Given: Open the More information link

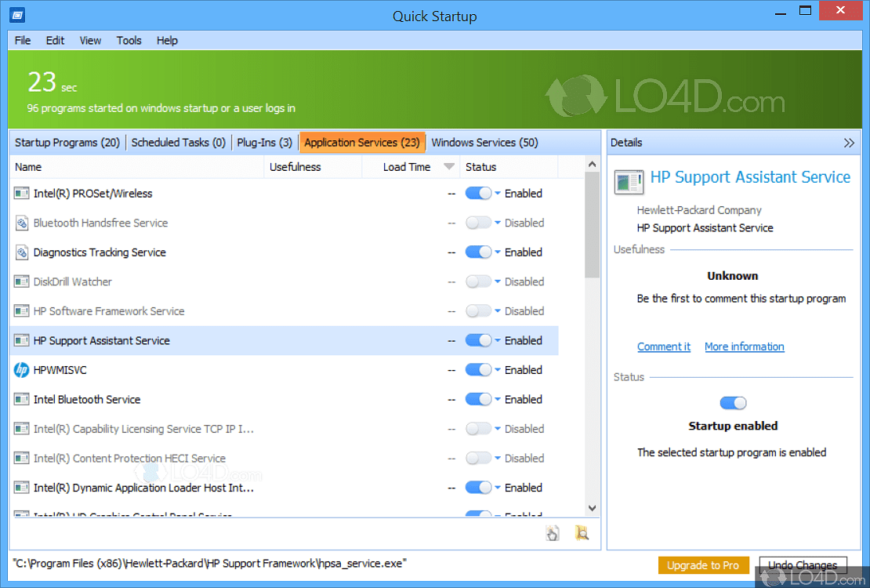Looking at the screenshot, I should coord(744,347).
